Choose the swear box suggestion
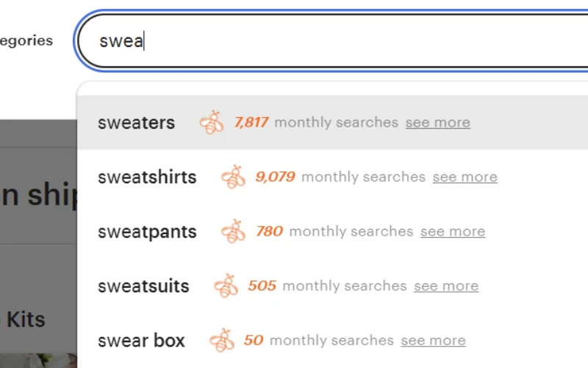 (141, 341)
